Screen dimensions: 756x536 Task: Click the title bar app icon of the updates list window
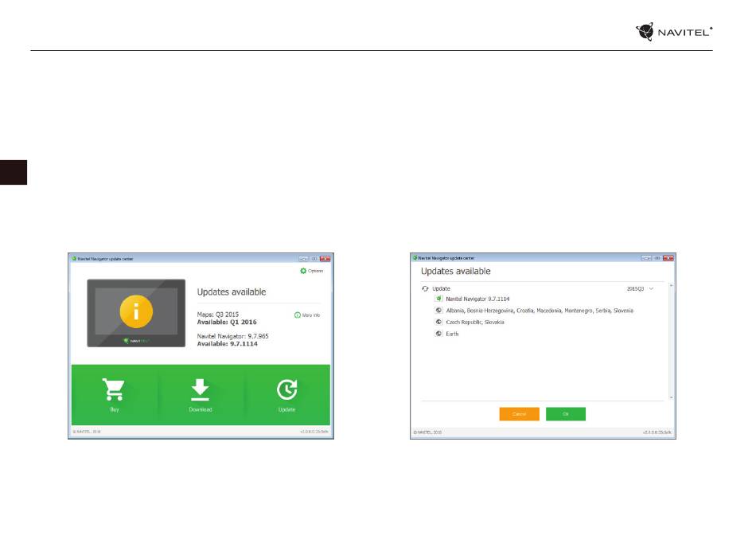click(x=415, y=258)
